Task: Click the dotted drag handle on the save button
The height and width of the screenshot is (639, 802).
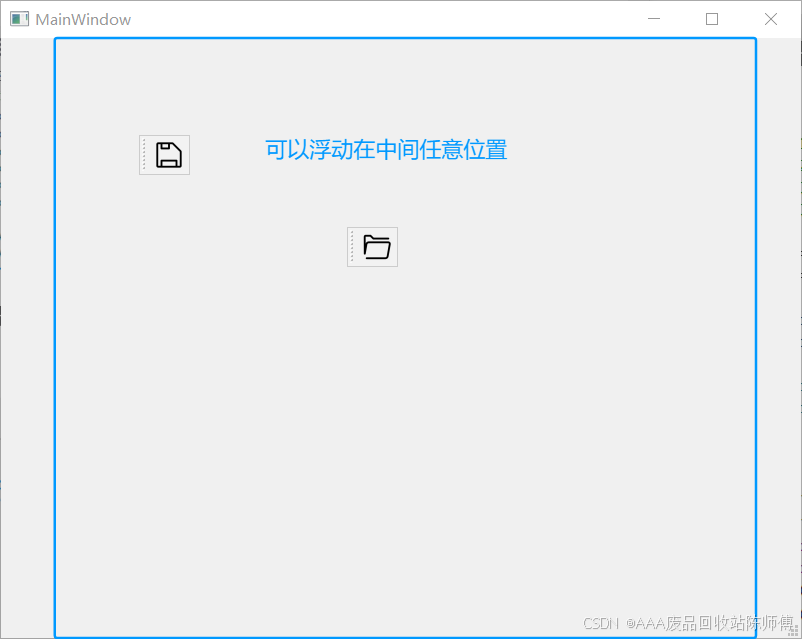Action: 143,154
